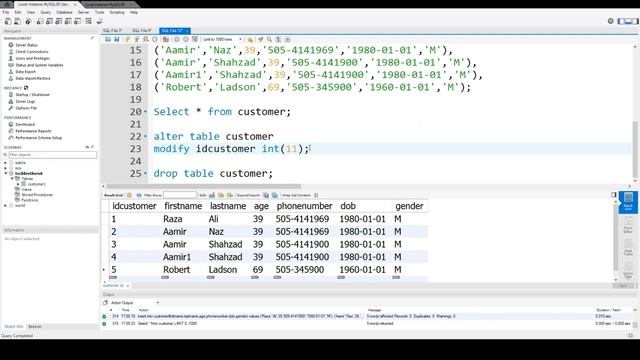
Task: Open the object inspector info icon
Action: coord(28,21)
